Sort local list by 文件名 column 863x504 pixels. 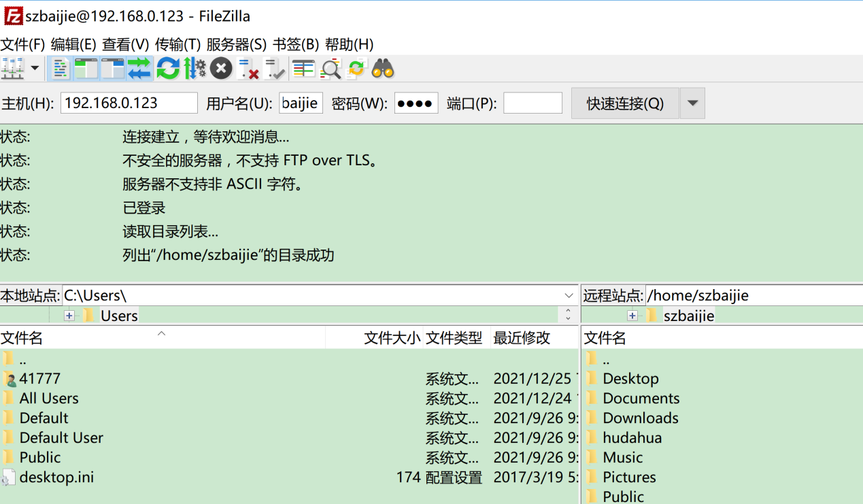pos(163,338)
